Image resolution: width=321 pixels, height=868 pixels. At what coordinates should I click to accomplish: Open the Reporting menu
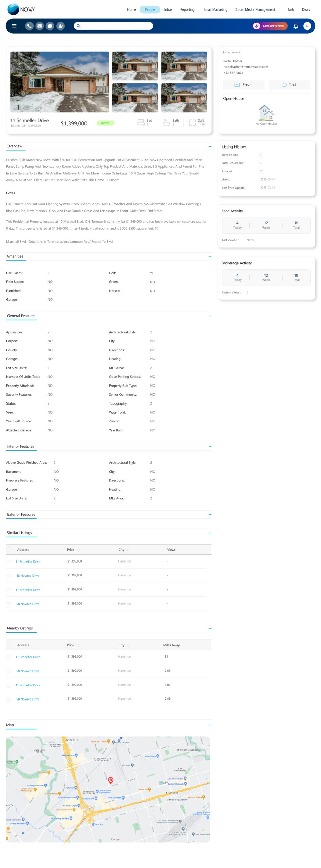(x=187, y=9)
